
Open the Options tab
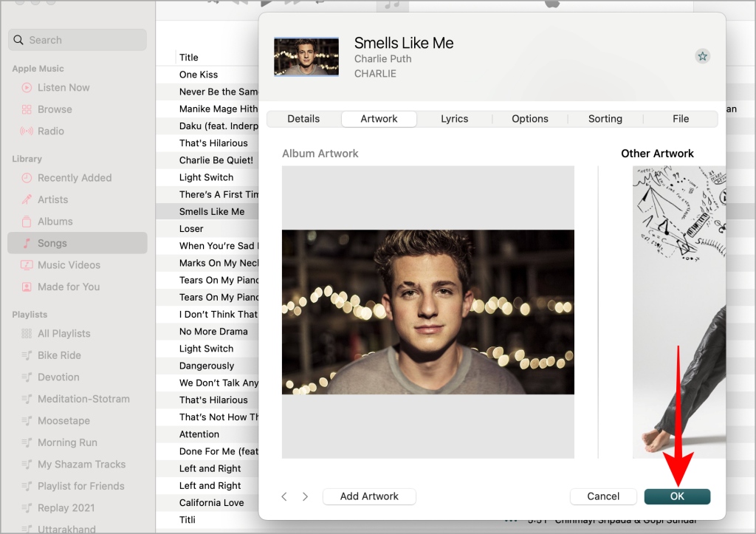[530, 119]
